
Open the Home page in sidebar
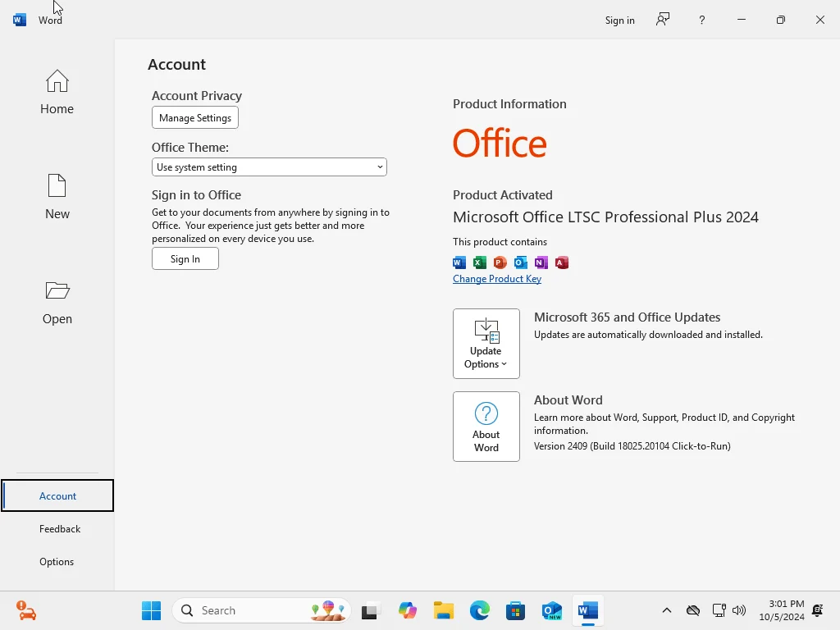(57, 92)
